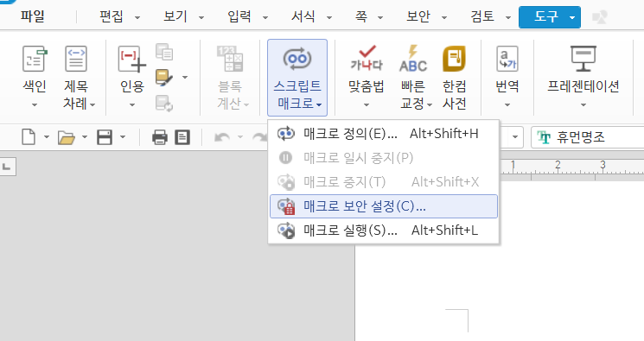
Task: Select 매크로 실행(S)... menu entry
Action: [x=384, y=230]
